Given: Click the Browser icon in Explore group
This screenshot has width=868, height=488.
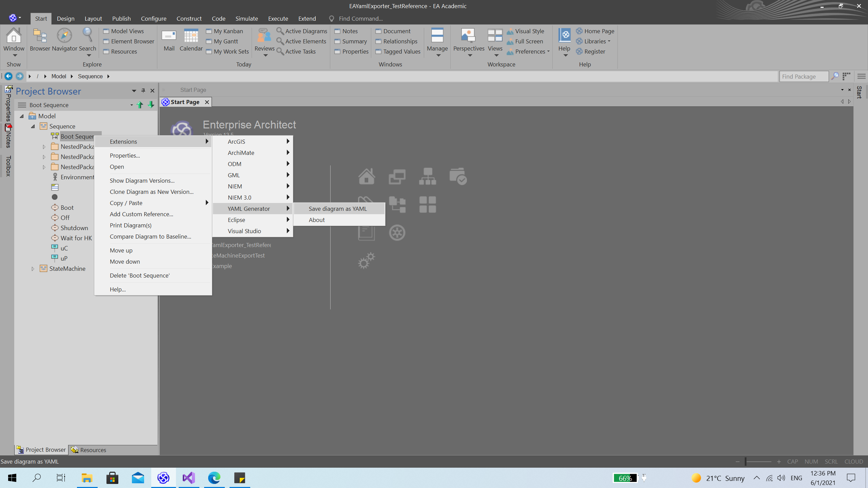Looking at the screenshot, I should pos(40,36).
